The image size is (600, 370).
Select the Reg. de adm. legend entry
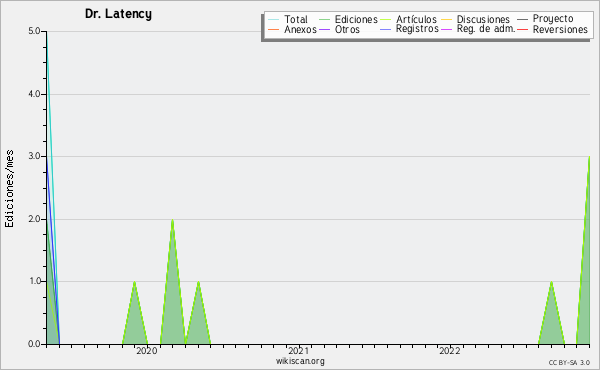(478, 29)
